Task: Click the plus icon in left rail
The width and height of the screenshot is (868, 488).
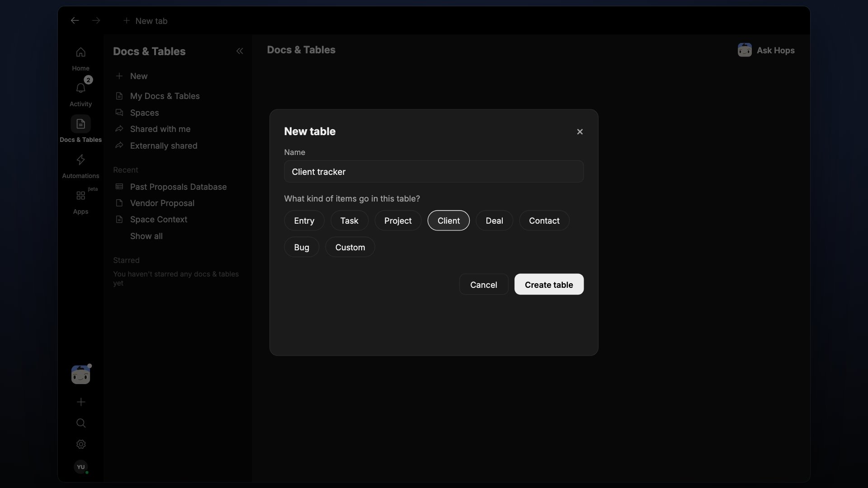Action: tap(81, 402)
